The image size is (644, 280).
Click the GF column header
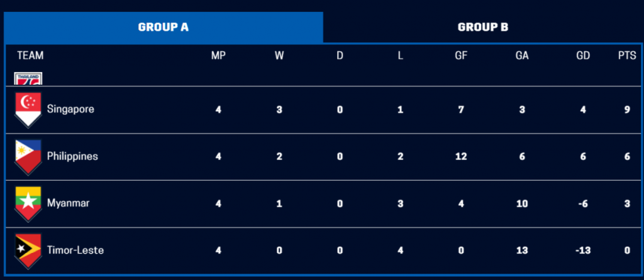tap(461, 55)
